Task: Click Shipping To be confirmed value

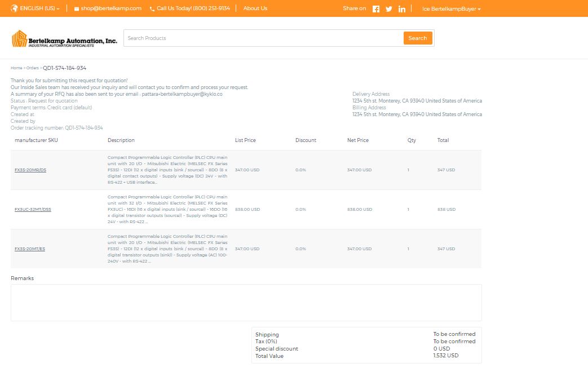Action: [x=454, y=334]
